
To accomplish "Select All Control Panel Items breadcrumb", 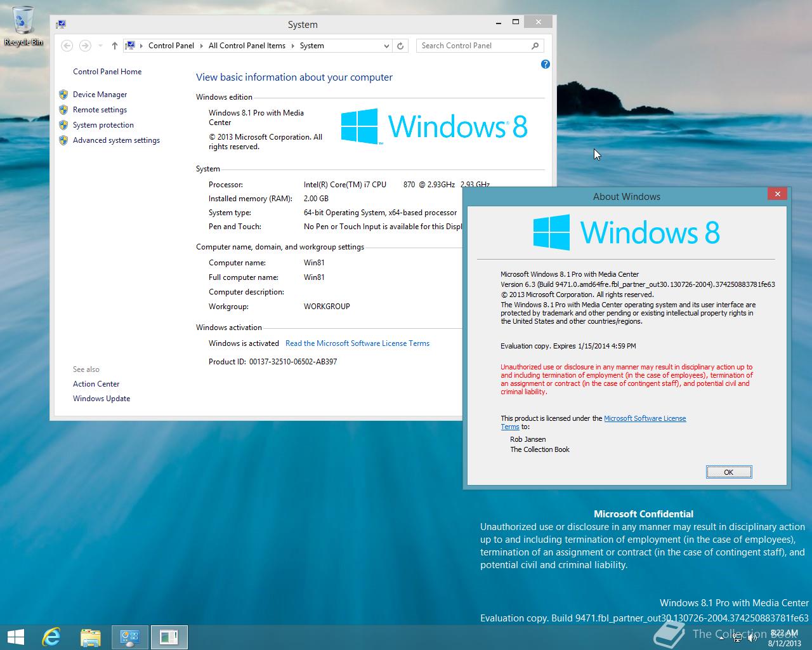I will click(x=247, y=46).
